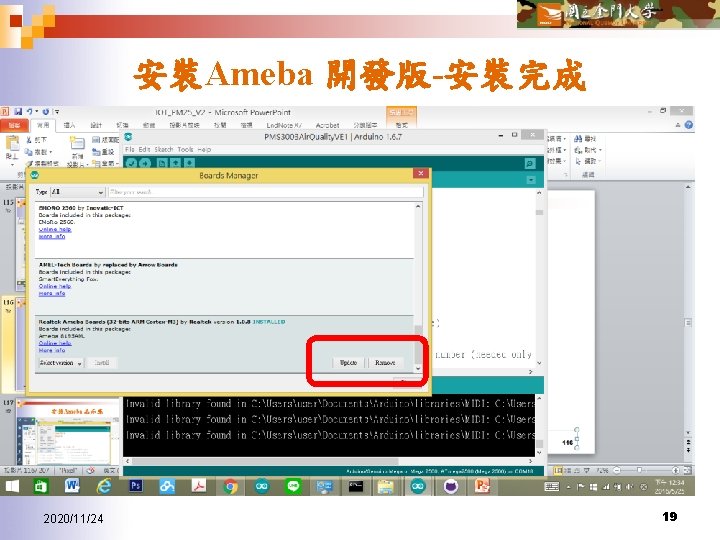Open the Select version dropdown
This screenshot has width=720, height=540.
tap(61, 363)
